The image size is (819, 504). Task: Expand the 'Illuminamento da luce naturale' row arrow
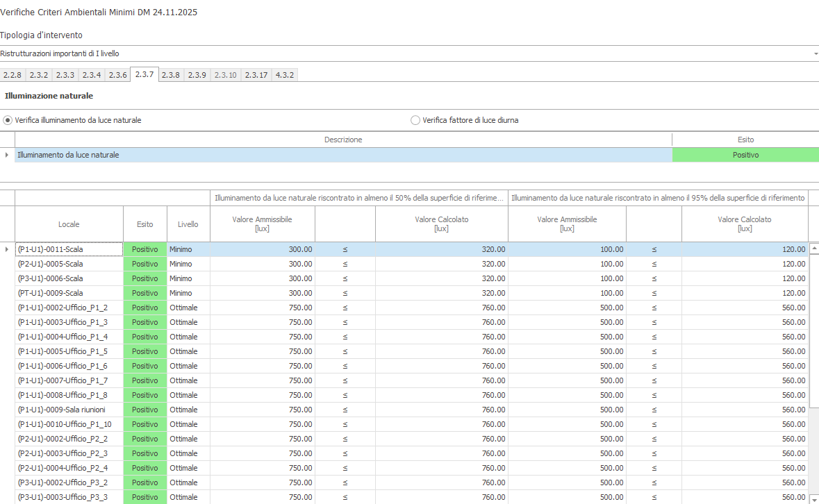[x=7, y=155]
